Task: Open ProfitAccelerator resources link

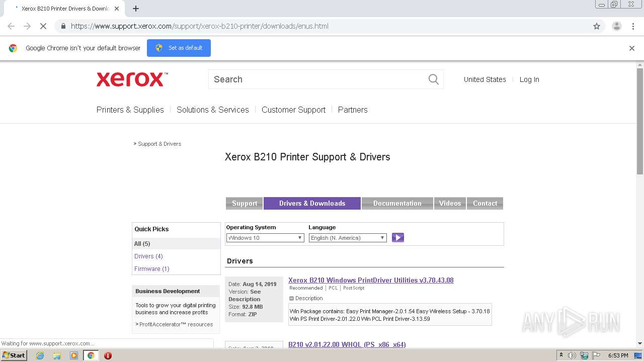Action: coord(176,324)
